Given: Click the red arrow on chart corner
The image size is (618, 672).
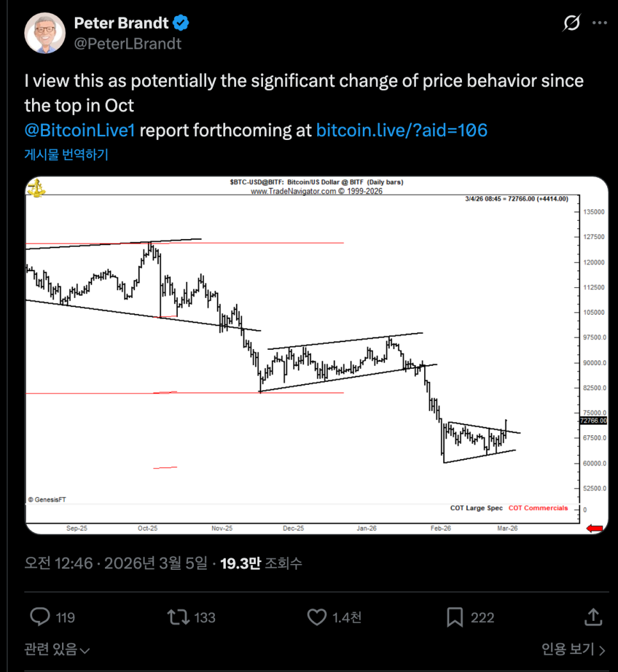Looking at the screenshot, I should [x=594, y=528].
